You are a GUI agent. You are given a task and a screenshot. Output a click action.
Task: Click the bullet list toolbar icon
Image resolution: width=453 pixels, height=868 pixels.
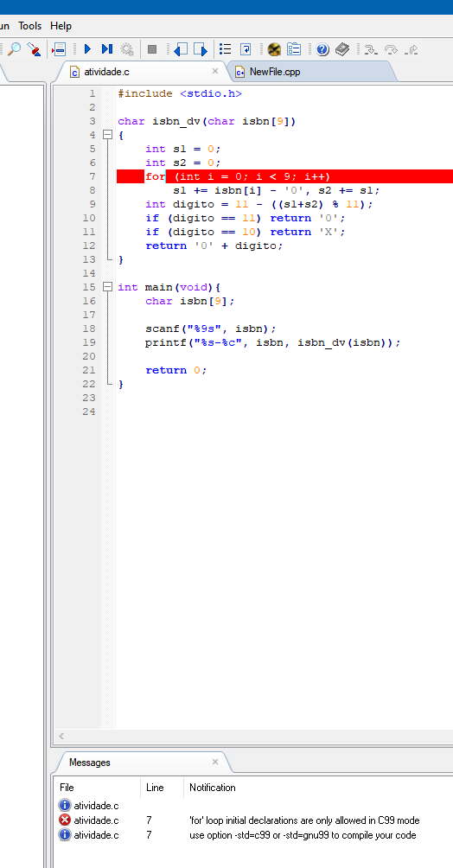pos(226,49)
